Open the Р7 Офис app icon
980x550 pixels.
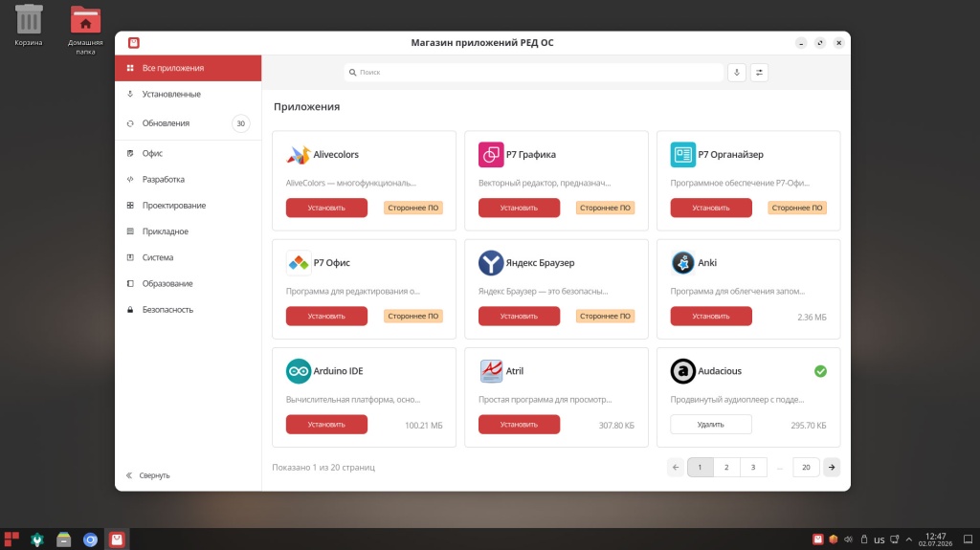299,262
